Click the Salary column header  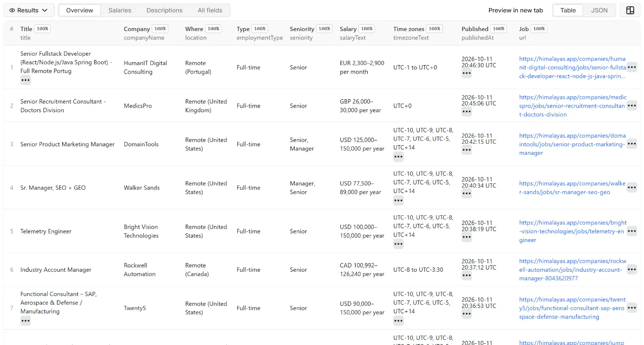tap(348, 29)
